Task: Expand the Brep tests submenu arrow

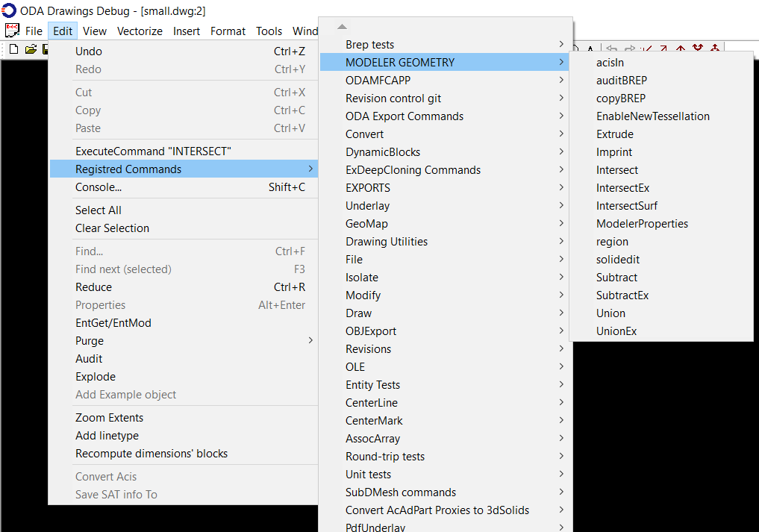Action: tap(561, 44)
